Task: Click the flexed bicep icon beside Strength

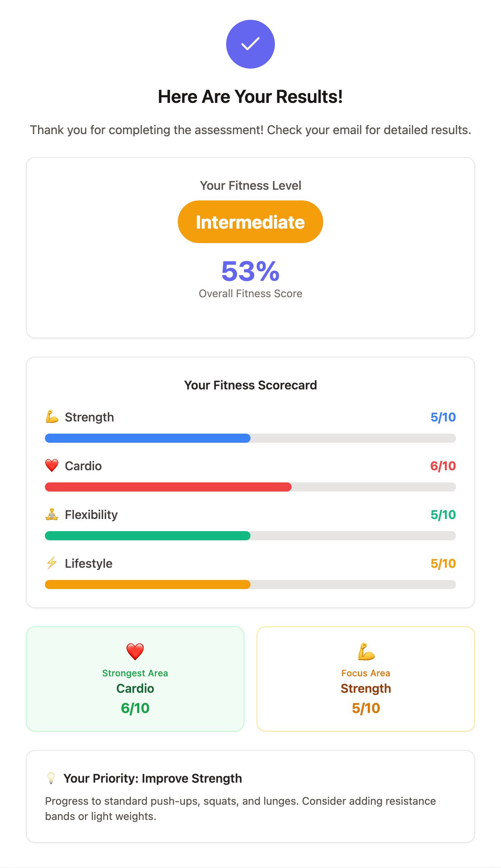Action: (52, 417)
